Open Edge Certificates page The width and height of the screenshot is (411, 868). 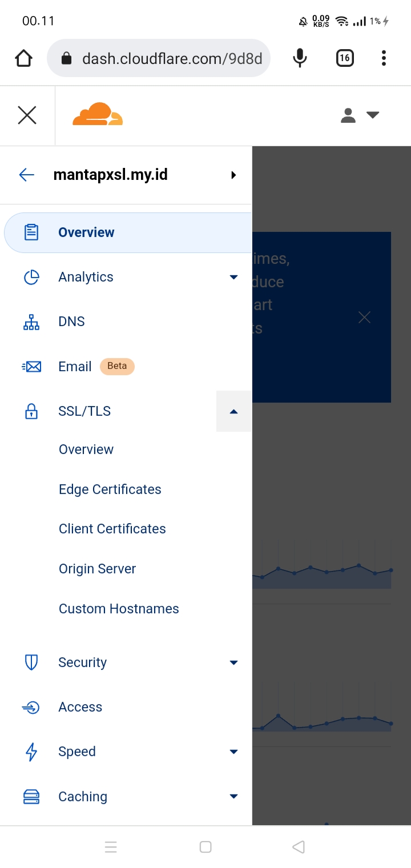110,489
